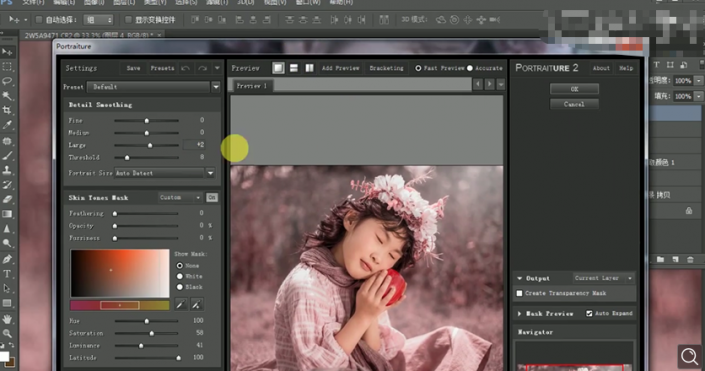This screenshot has height=371, width=705.
Task: Select the Accurate preview radio option
Action: [470, 68]
